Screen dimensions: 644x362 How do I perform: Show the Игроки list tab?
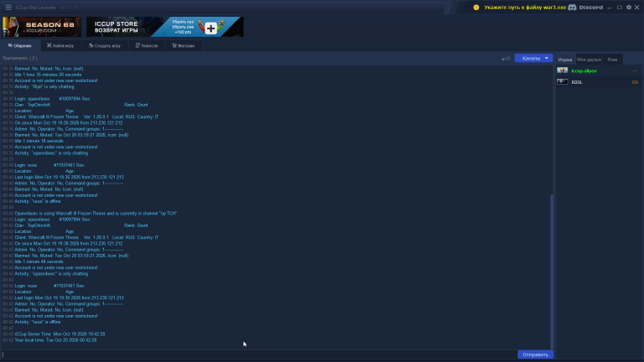pos(565,59)
